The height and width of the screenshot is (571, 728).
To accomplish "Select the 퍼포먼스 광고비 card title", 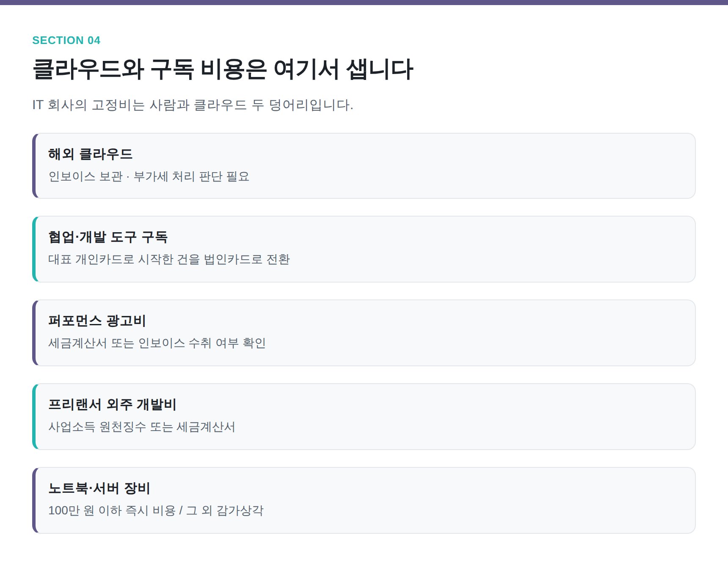I will pos(97,321).
